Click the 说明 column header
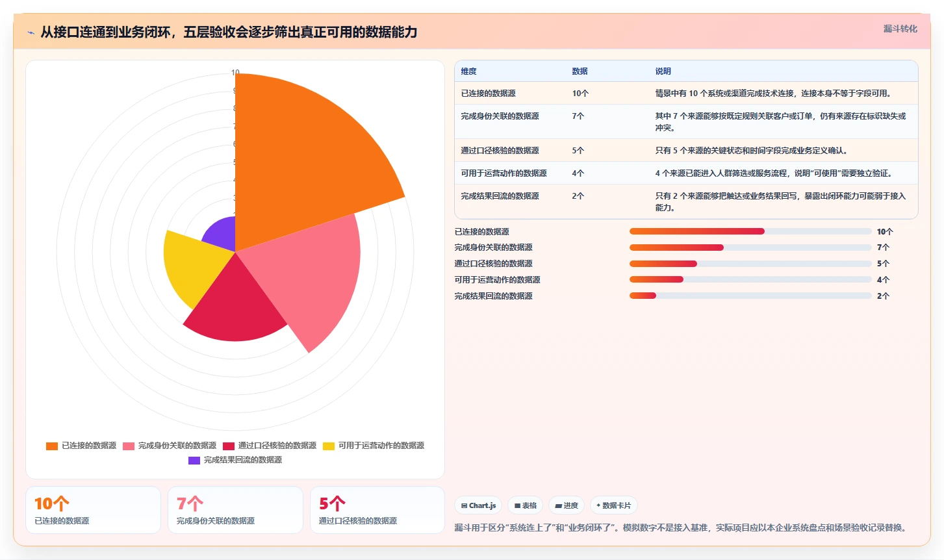This screenshot has width=944, height=560. [x=663, y=71]
